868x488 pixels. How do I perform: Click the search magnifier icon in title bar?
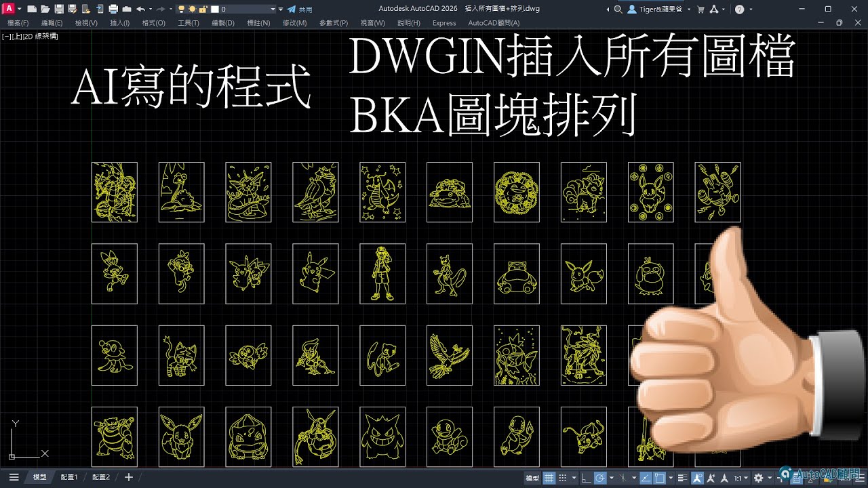click(x=618, y=9)
